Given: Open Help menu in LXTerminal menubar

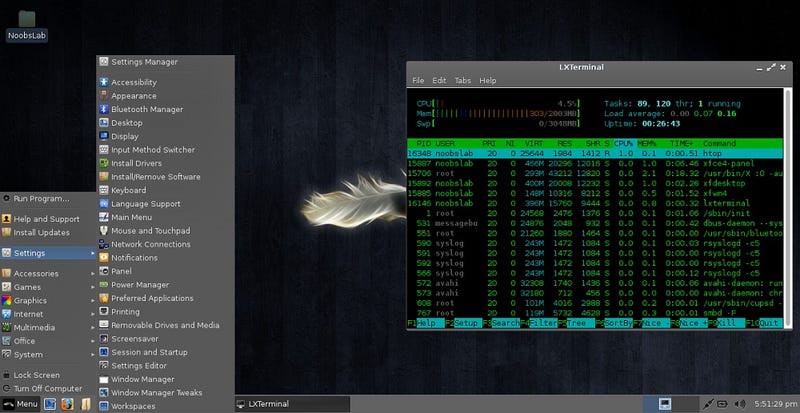Looking at the screenshot, I should pos(488,81).
